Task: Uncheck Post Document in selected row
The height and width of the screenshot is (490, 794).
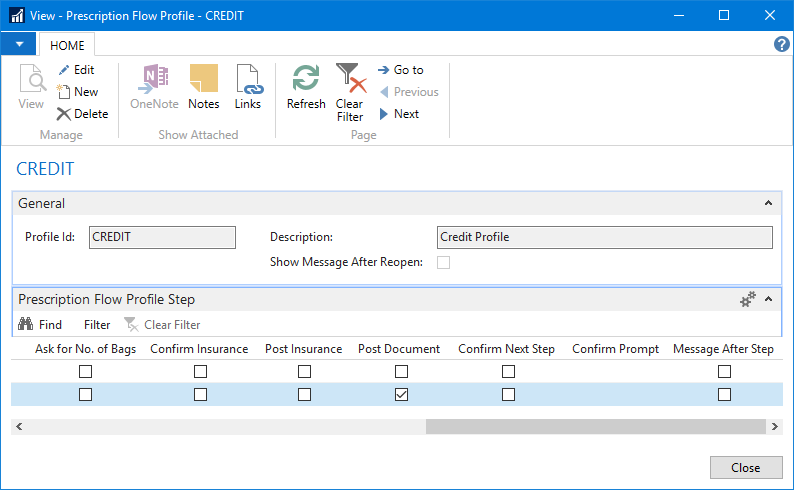Action: point(401,395)
